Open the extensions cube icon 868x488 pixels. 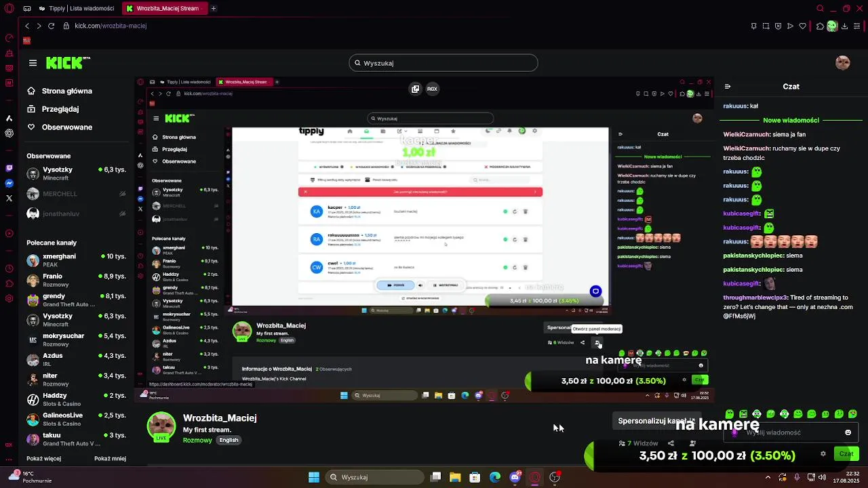[x=820, y=26]
